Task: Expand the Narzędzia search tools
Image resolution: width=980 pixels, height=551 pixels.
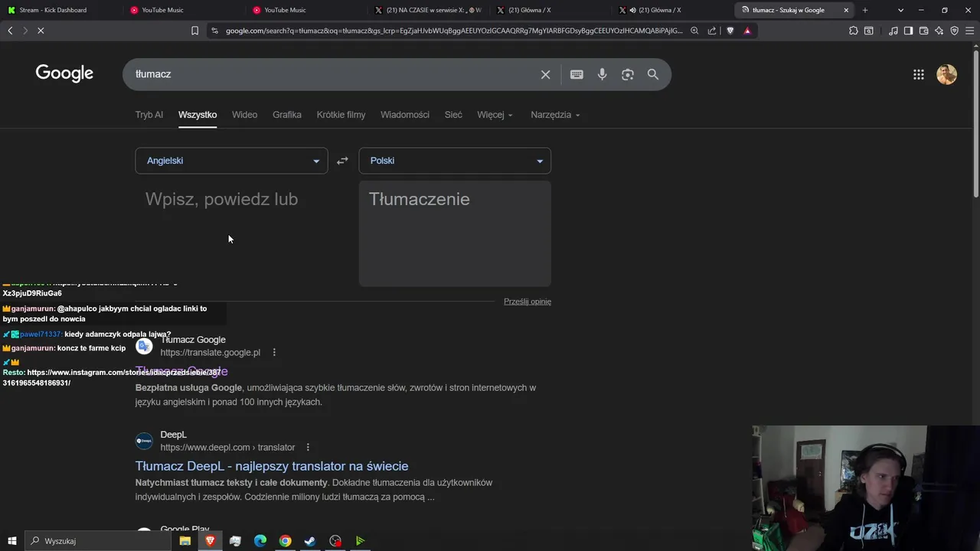Action: 555,115
